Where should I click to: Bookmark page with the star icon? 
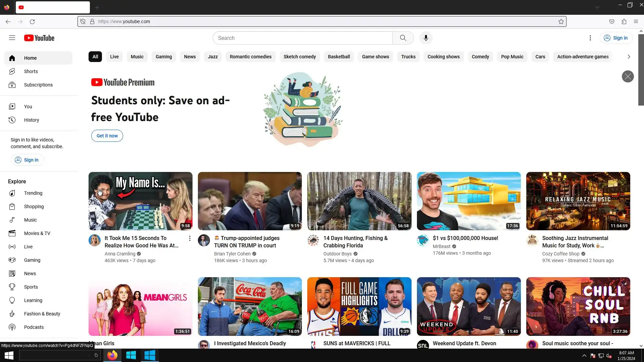click(561, 21)
